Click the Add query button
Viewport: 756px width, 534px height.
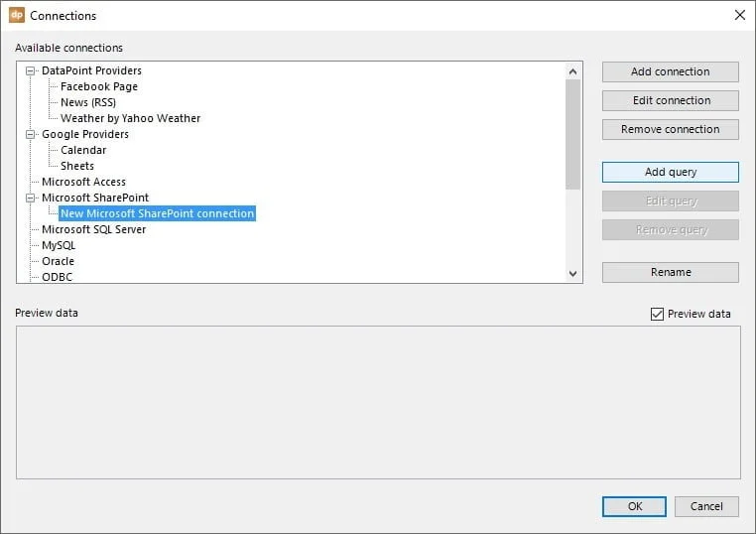click(670, 173)
